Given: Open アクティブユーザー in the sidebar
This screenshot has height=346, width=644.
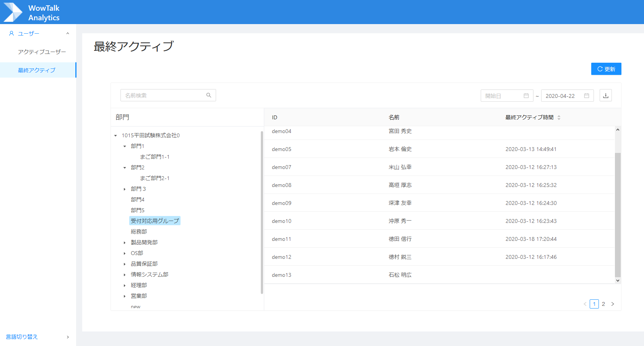Looking at the screenshot, I should pos(42,52).
